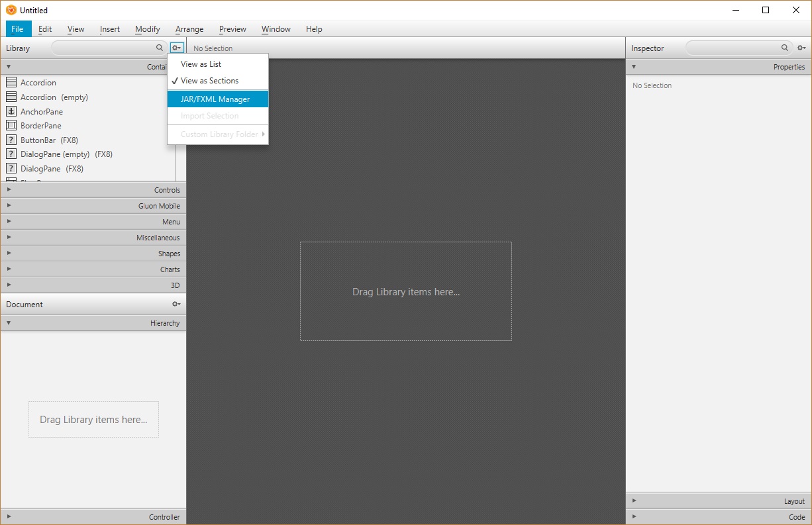Viewport: 812px width, 525px height.
Task: Open the Window menu
Action: point(276,29)
